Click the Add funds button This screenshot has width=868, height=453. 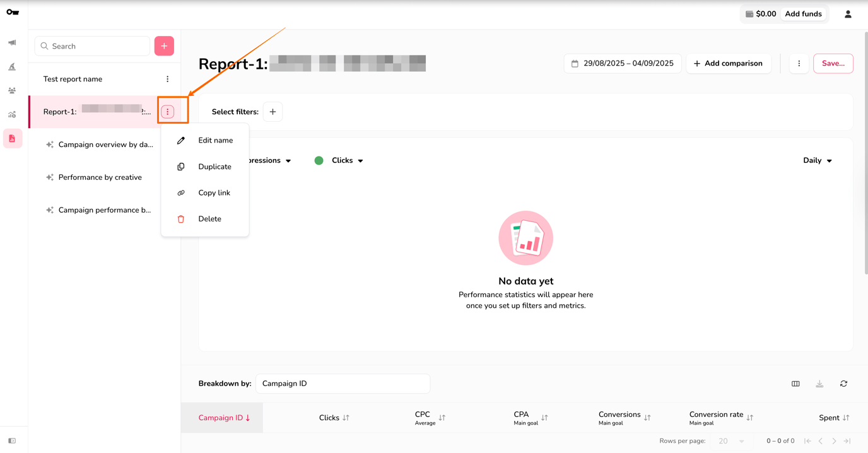[803, 13]
